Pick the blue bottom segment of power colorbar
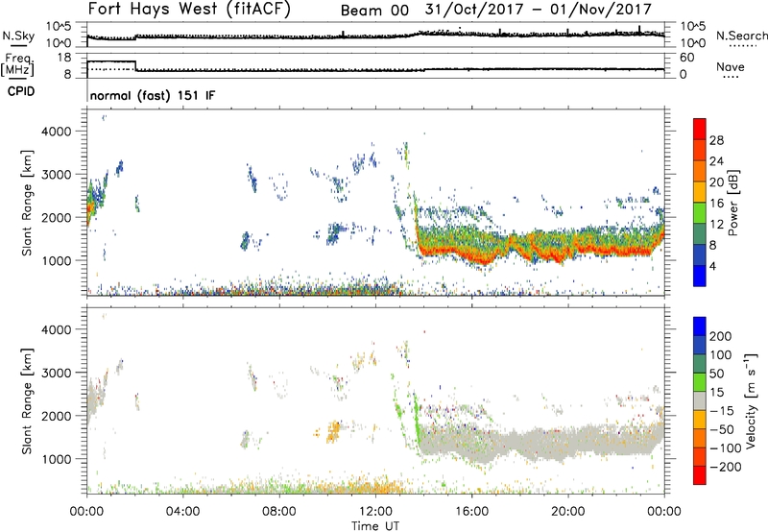Image resolution: width=768 pixels, height=532 pixels. 700,276
